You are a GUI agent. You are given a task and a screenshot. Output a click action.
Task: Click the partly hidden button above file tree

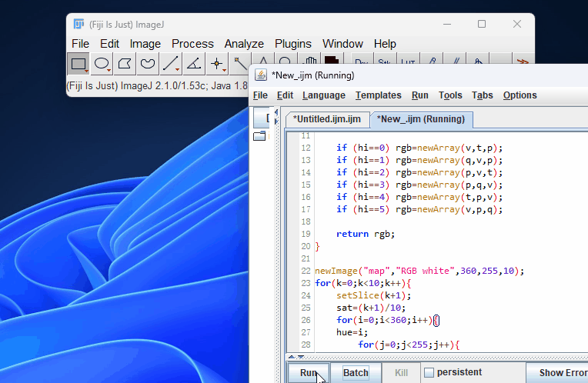pos(262,118)
